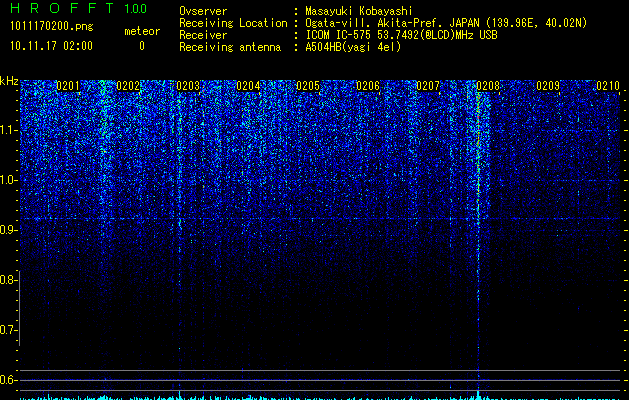The image size is (629, 400).
Task: Select the name Masayuki Kobayashi
Action: coord(359,11)
